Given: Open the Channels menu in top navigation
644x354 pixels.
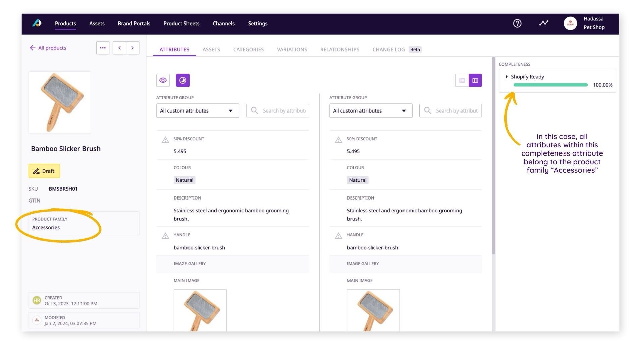Looking at the screenshot, I should [223, 23].
